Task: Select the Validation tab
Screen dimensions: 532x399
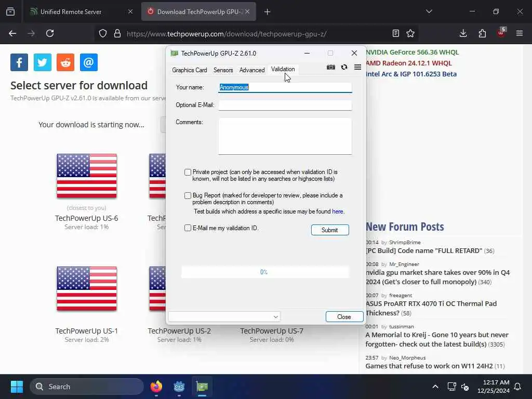Action: (283, 69)
